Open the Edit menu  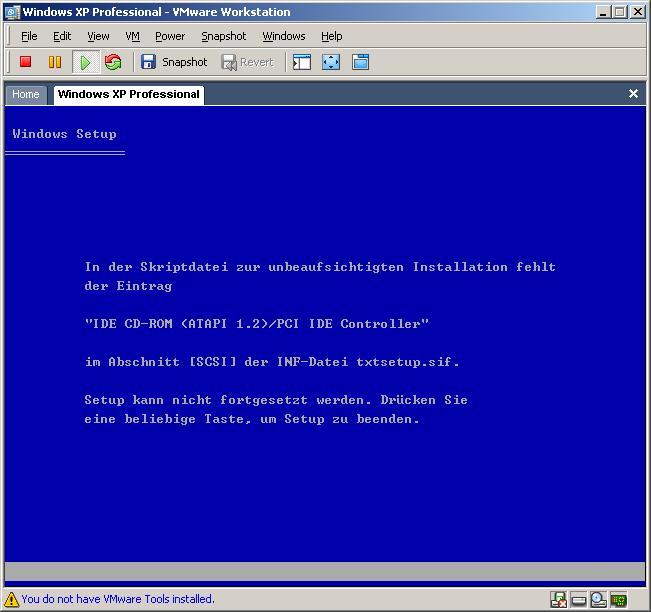pyautogui.click(x=62, y=36)
